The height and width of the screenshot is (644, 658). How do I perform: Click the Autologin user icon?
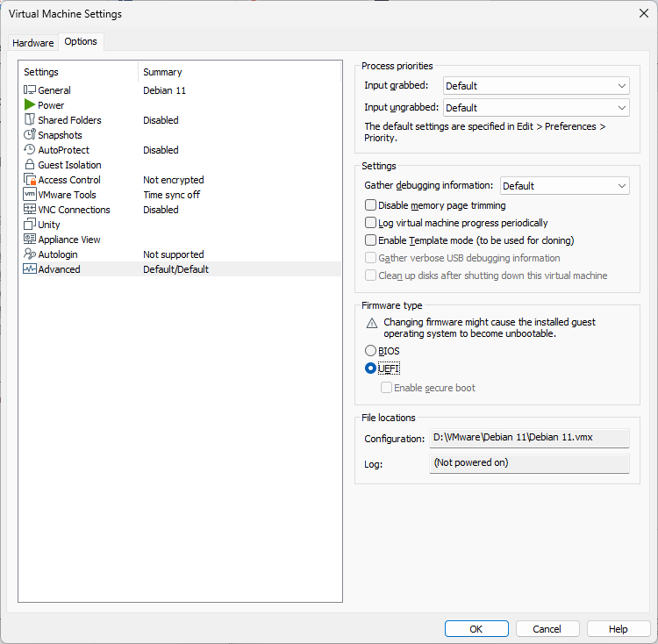[29, 254]
